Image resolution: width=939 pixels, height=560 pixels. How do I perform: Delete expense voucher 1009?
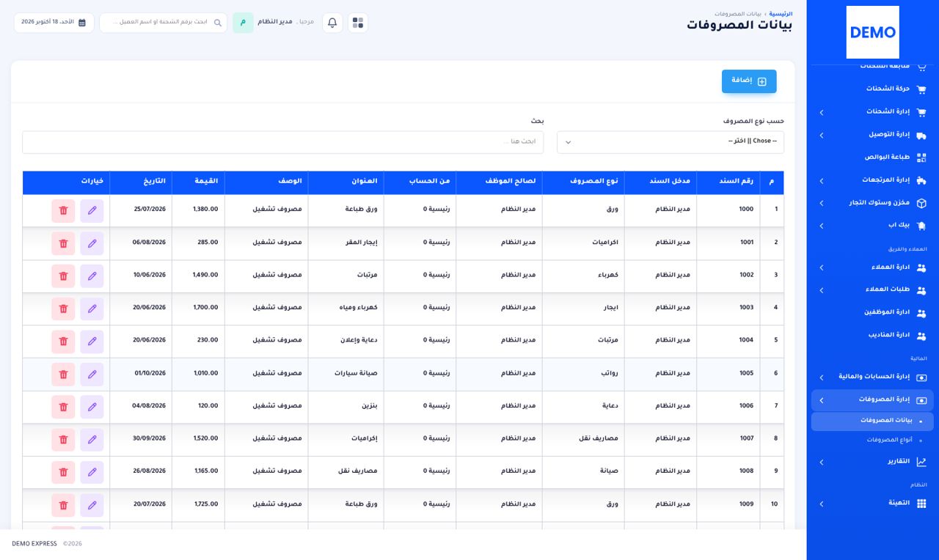(x=63, y=504)
